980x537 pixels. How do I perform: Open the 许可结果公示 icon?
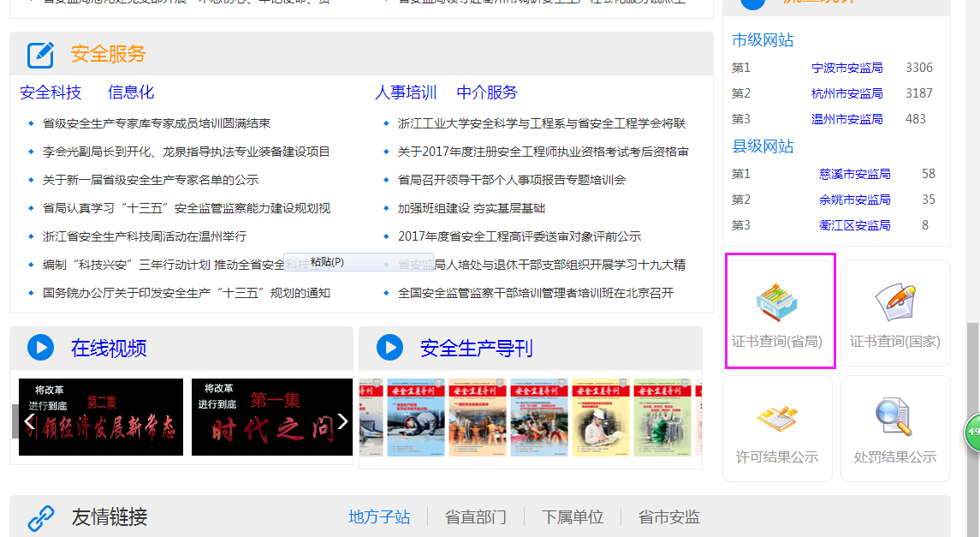tap(777, 418)
